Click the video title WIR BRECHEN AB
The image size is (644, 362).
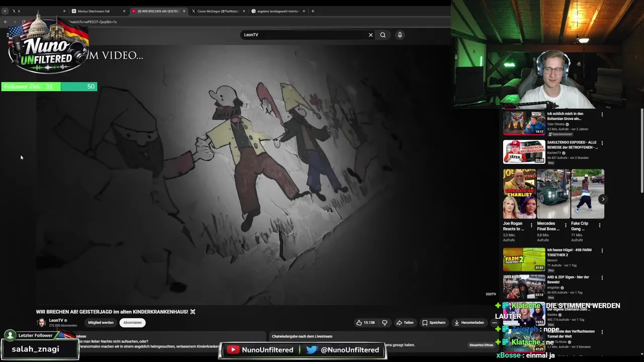[115, 312]
